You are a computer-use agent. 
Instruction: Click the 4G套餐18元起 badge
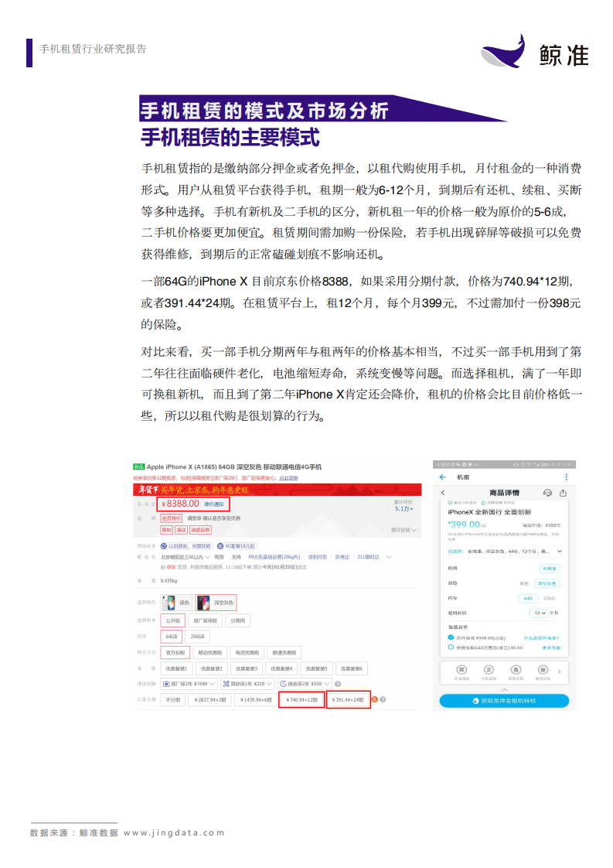(237, 546)
